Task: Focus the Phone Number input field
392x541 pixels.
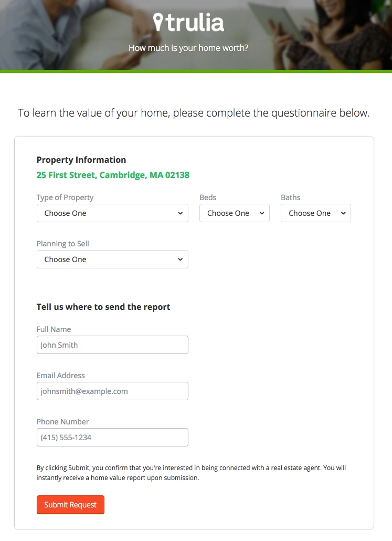Action: 112,437
